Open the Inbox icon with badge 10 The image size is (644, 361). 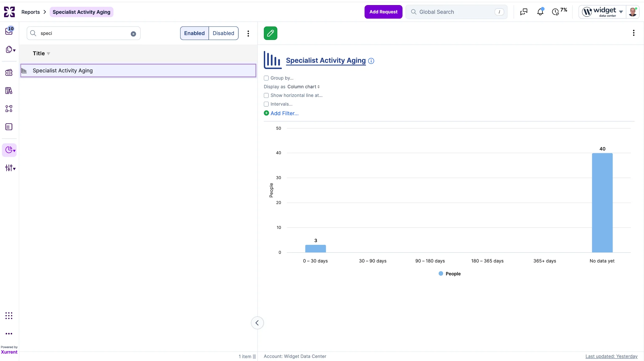[9, 31]
